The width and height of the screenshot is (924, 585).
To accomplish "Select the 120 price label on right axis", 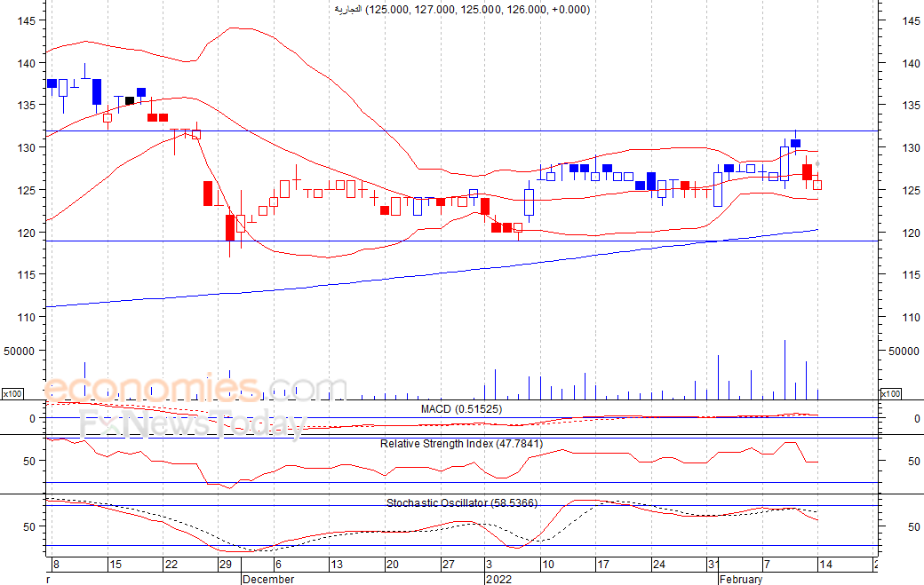I will coord(911,233).
